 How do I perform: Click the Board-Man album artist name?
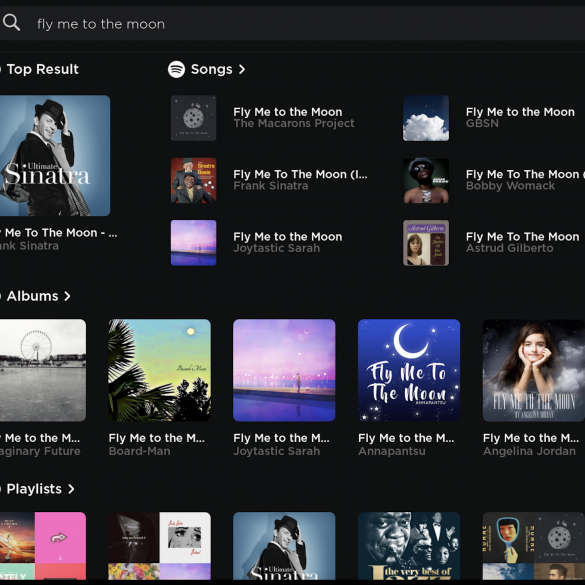(140, 451)
